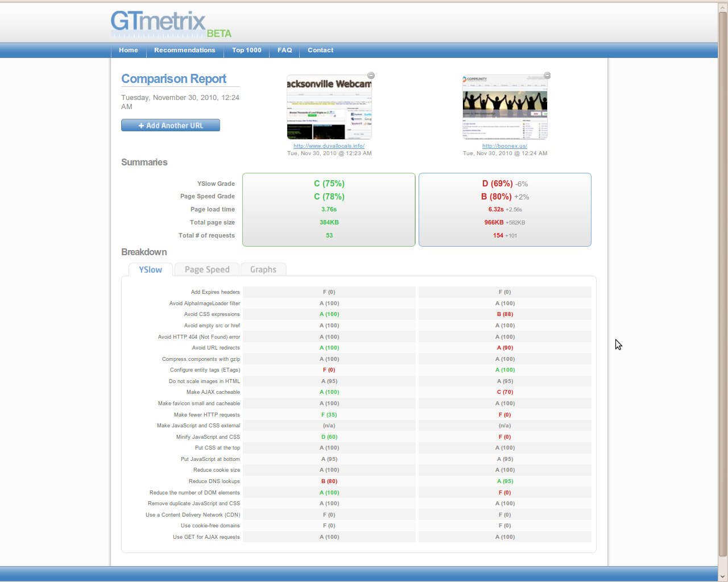
Task: Remove the duvallocals.info report via minus icon
Action: tap(371, 76)
